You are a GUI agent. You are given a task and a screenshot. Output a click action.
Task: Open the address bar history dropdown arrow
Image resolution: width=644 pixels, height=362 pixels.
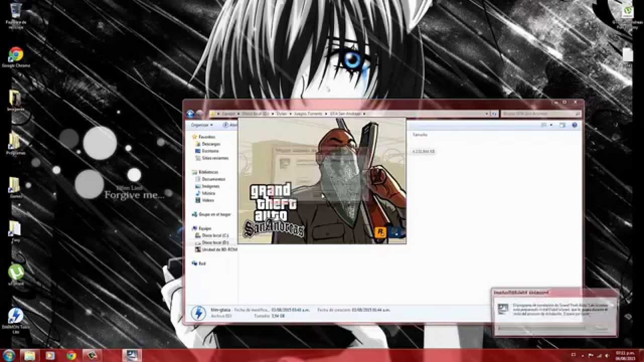(487, 114)
